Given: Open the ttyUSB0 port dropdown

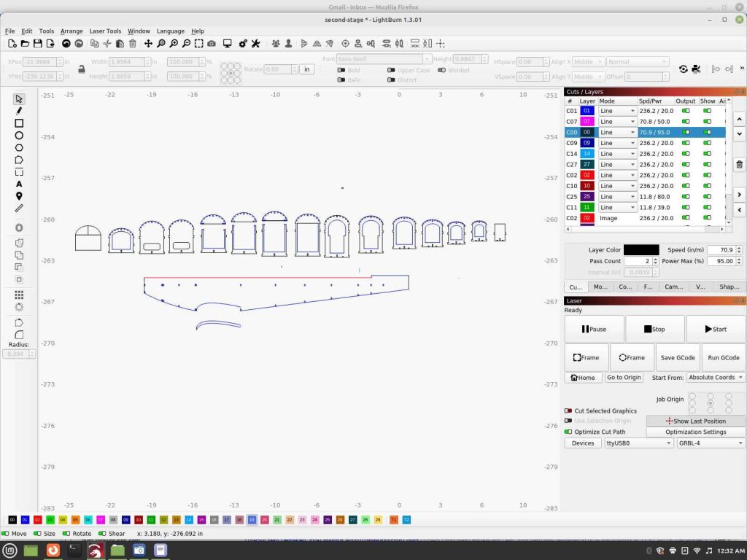Looking at the screenshot, I should pos(638,443).
